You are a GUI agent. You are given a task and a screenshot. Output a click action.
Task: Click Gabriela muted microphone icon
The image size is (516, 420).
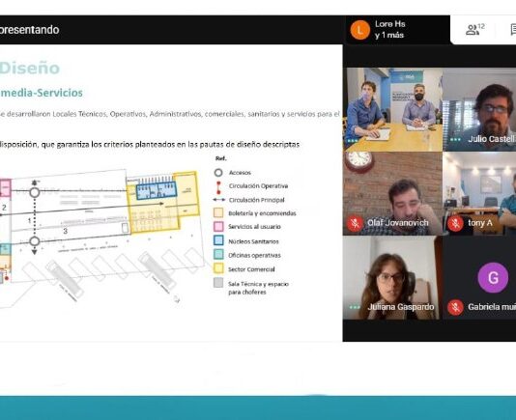pyautogui.click(x=455, y=307)
